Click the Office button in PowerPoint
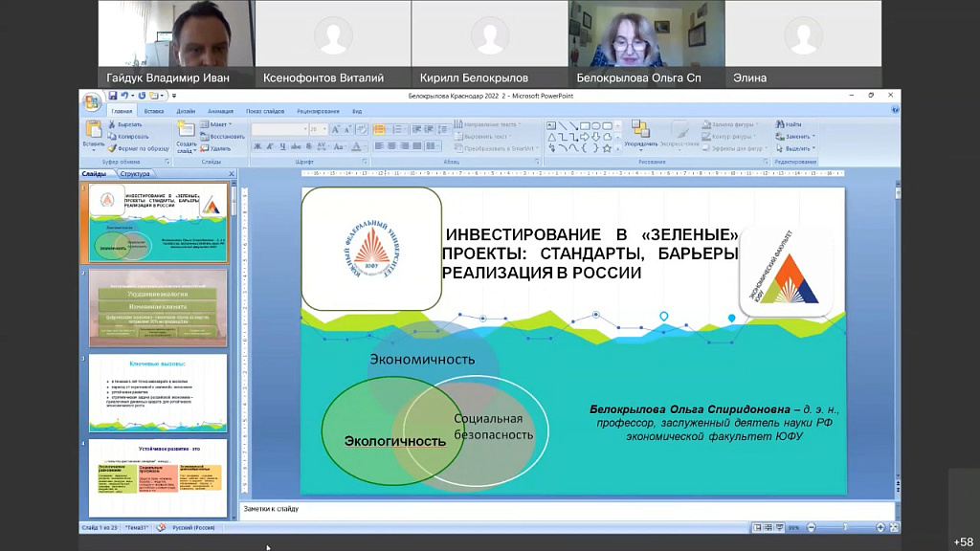This screenshot has height=551, width=980. 91,101
